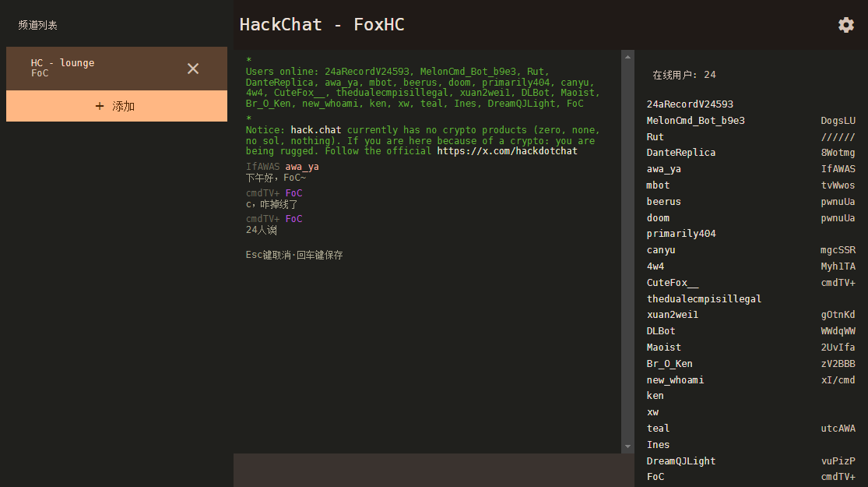Select user Rut in online list

coord(655,137)
